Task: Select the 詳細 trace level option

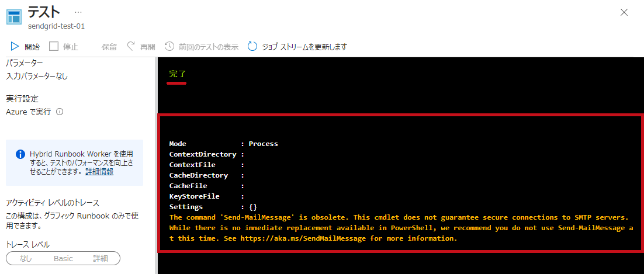Action: tap(100, 258)
